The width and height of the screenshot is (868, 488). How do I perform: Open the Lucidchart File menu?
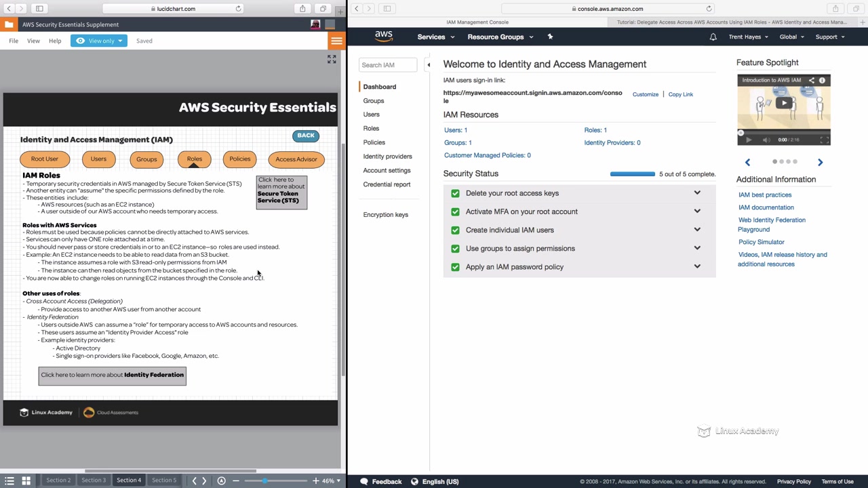[x=14, y=41]
